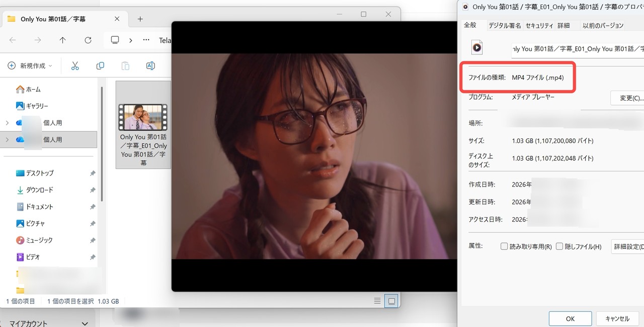Image resolution: width=644 pixels, height=327 pixels.
Task: Enable the 隠しファイル checkbox
Action: [559, 246]
